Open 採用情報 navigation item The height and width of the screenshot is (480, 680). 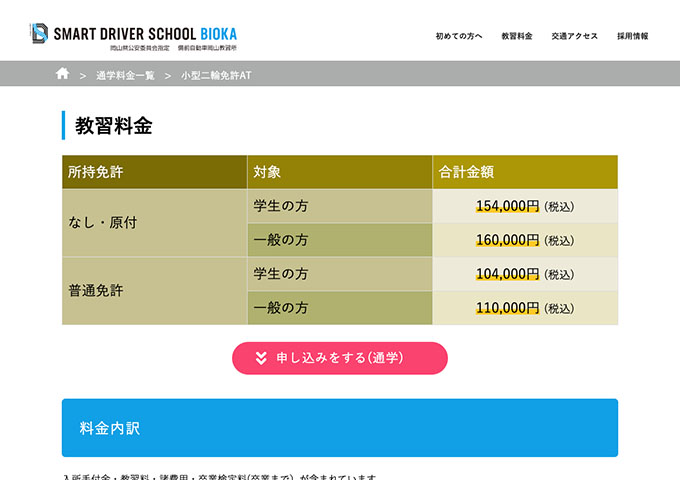[x=632, y=36]
